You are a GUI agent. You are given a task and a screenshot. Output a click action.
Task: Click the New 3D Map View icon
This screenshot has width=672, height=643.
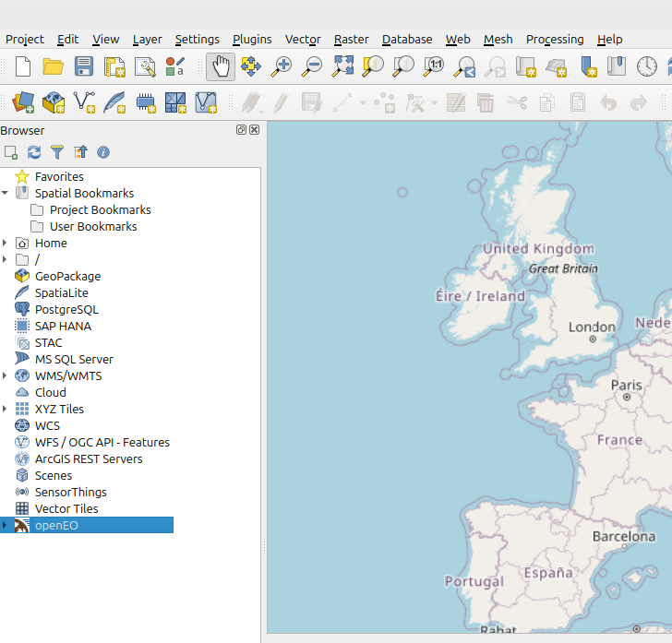click(557, 66)
